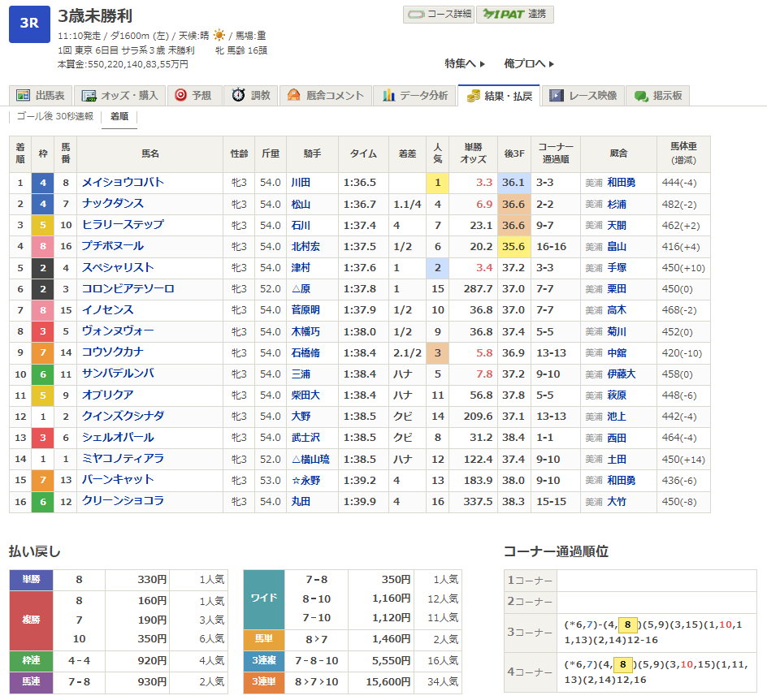This screenshot has width=767, height=700.
Task: Open horse ナックダンス page
Action: [x=113, y=204]
